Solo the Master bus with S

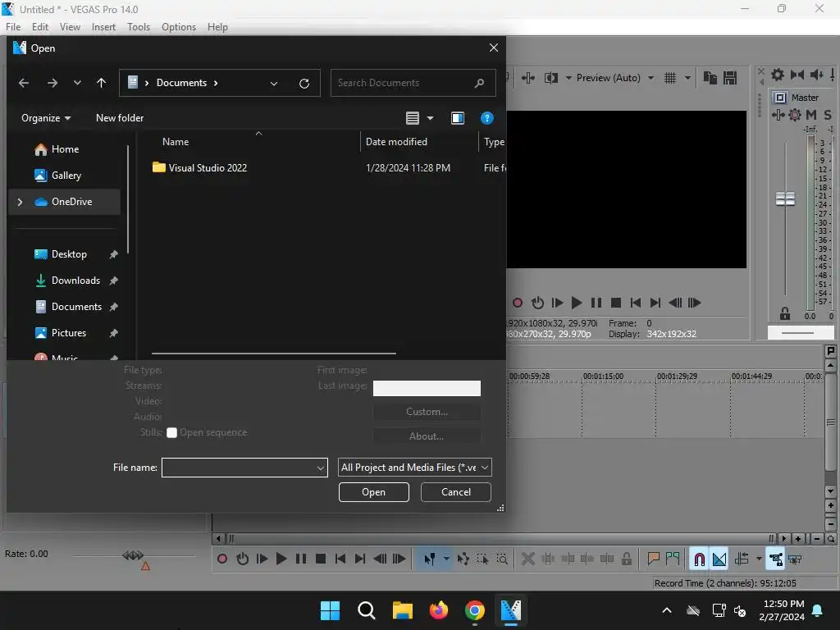(x=828, y=115)
